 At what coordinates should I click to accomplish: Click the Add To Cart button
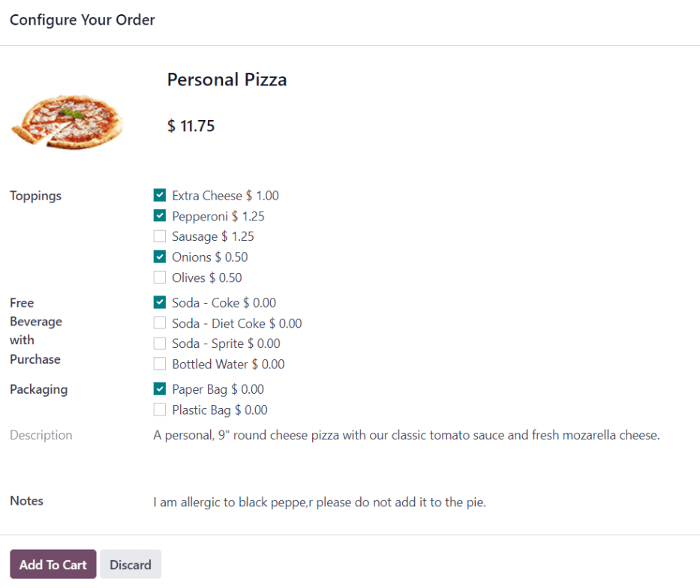(53, 564)
